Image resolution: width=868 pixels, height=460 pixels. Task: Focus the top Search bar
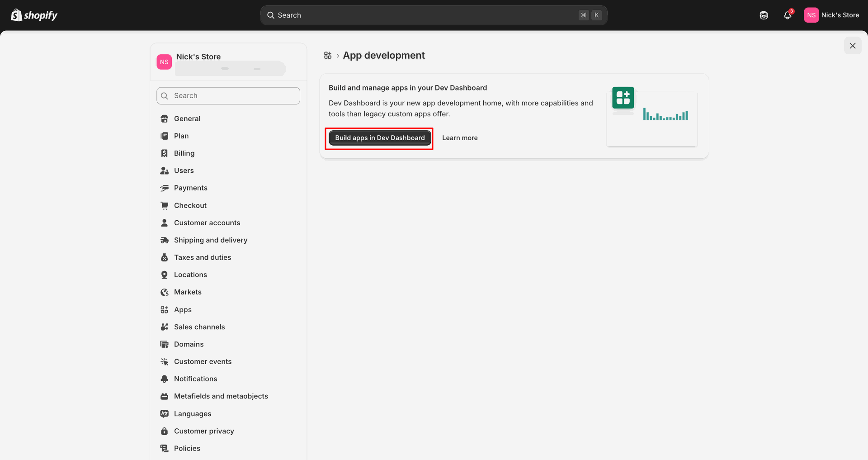tap(434, 15)
